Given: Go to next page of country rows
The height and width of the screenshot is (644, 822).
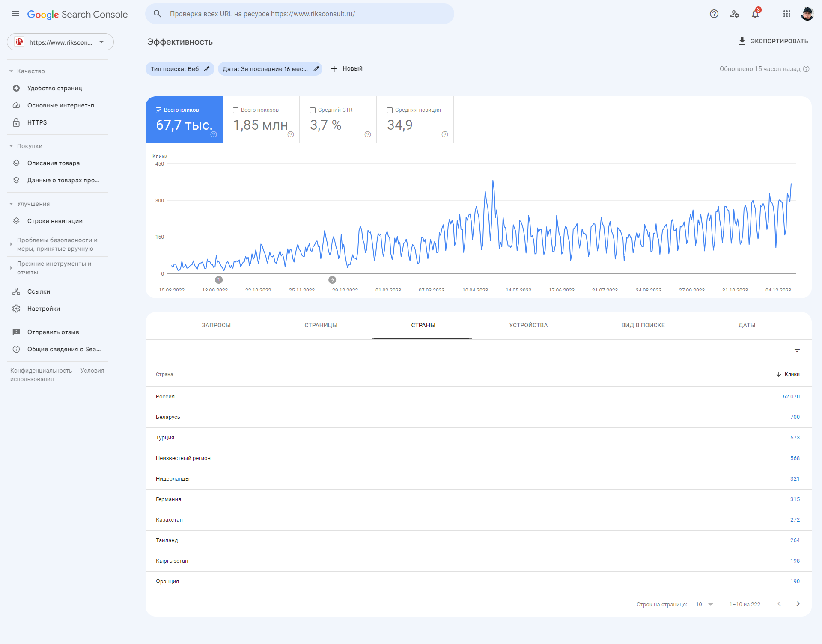Looking at the screenshot, I should (798, 604).
